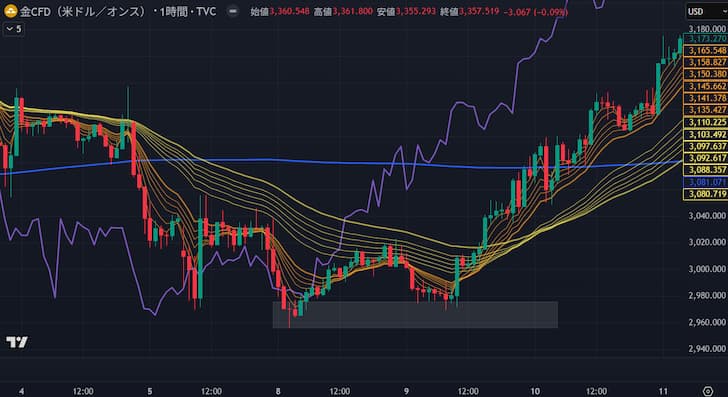Click the 12:00 label between dates 4 and 5
728x397 pixels.
83,391
